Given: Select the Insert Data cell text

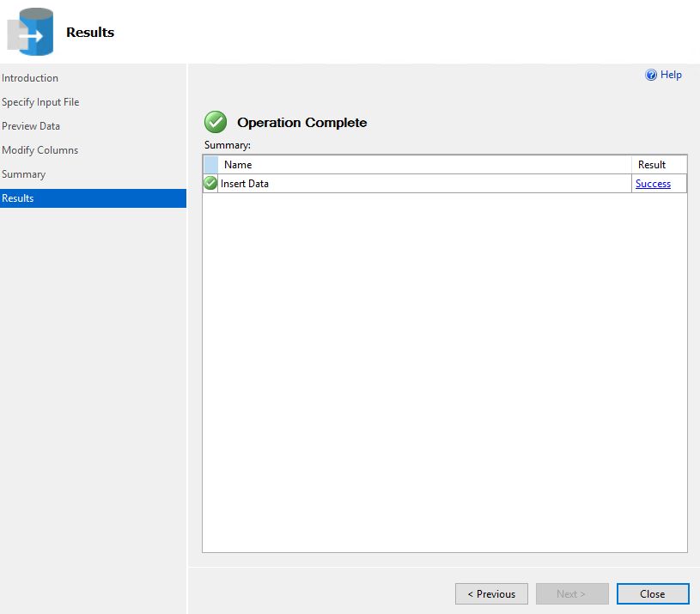Looking at the screenshot, I should (244, 184).
